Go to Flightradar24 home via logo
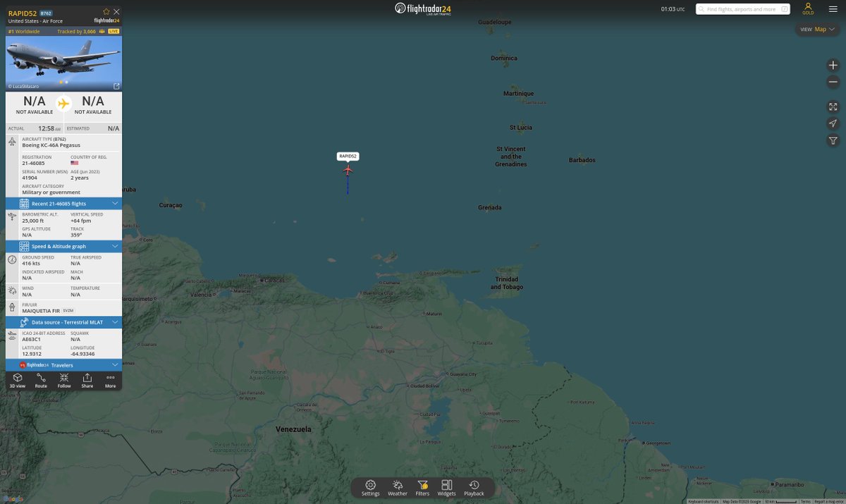This screenshot has height=504, width=846. (x=423, y=8)
